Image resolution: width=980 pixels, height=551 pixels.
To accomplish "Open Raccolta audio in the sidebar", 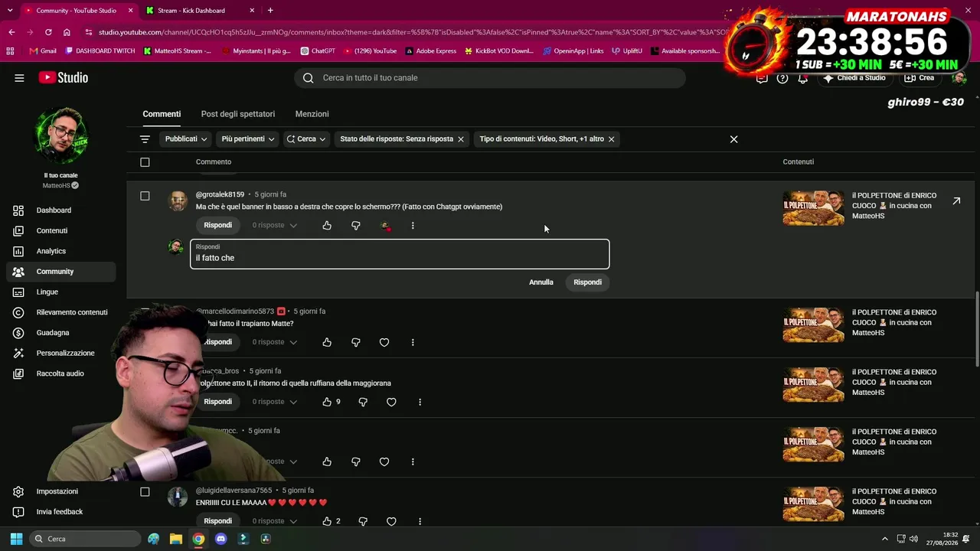I will coord(60,373).
